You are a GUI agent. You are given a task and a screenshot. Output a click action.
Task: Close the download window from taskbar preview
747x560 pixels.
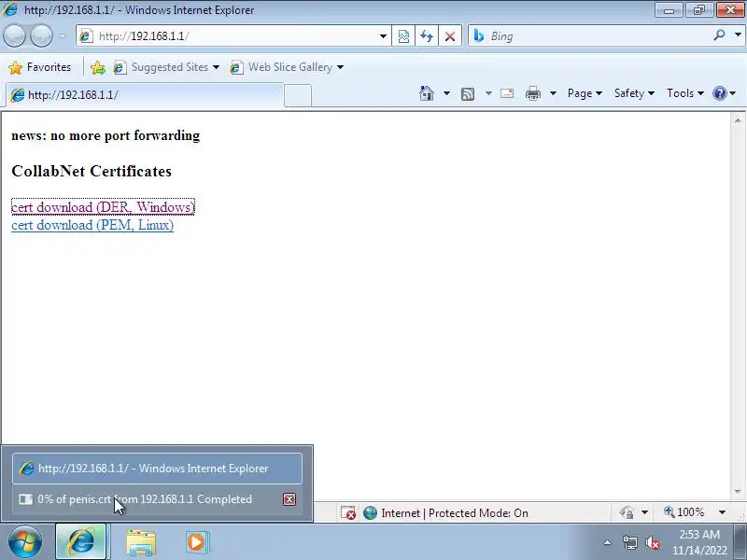tap(289, 499)
